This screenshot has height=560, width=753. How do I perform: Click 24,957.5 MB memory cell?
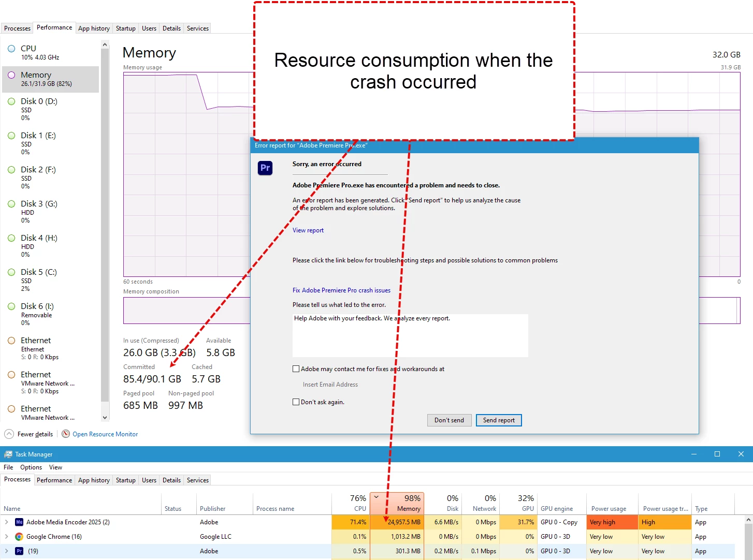(397, 522)
